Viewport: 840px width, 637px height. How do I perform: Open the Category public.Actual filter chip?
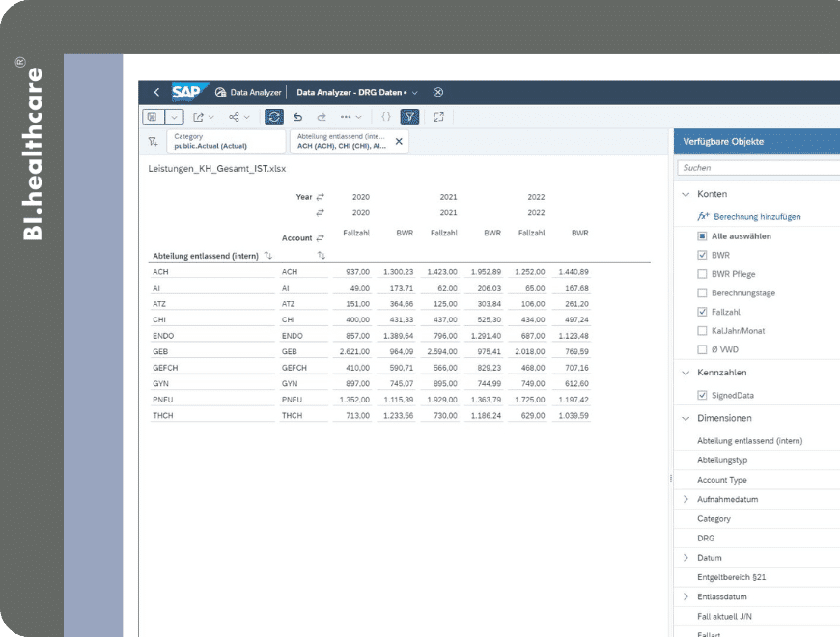pyautogui.click(x=226, y=141)
